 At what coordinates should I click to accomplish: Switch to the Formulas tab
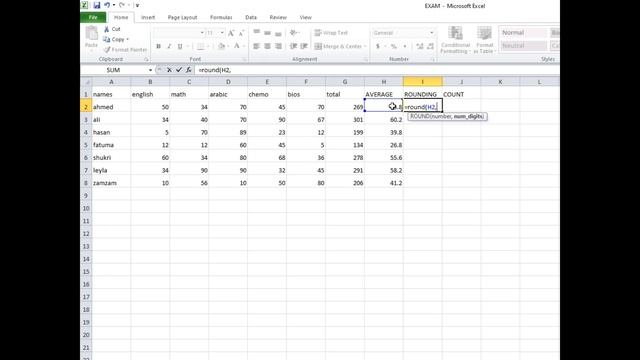coord(221,18)
